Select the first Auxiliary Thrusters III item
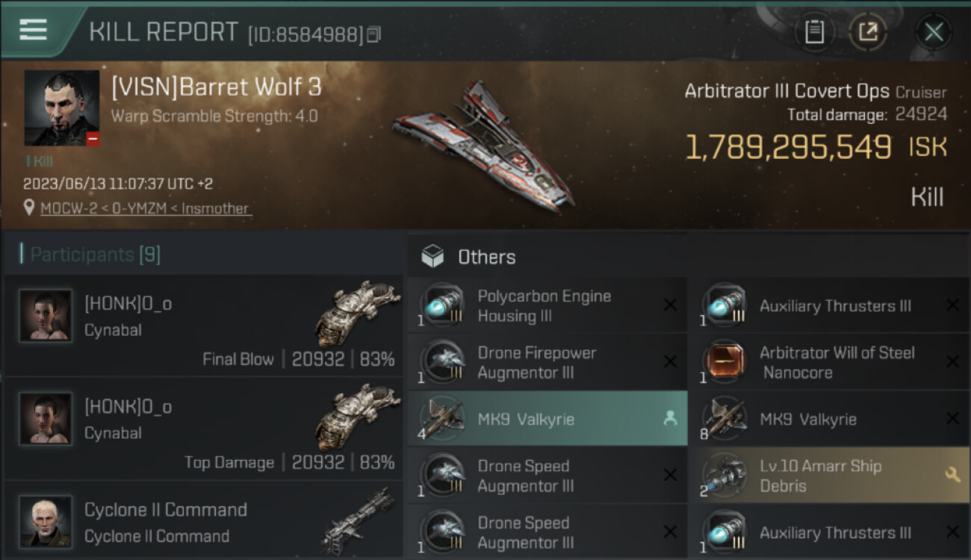 point(829,305)
